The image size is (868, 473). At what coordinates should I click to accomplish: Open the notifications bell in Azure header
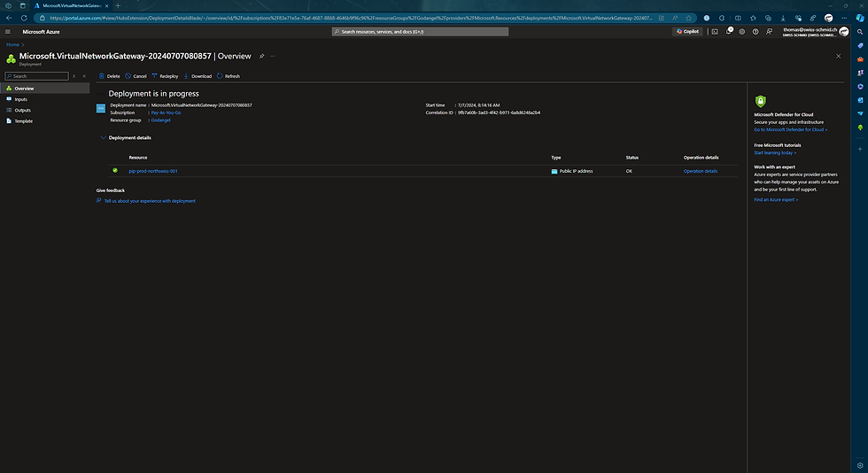coord(728,32)
